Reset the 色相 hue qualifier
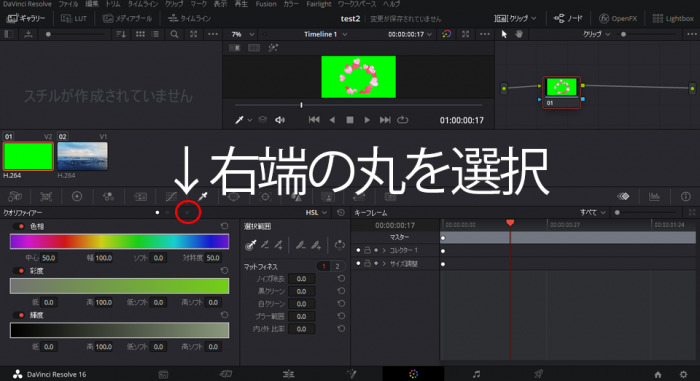 (225, 226)
